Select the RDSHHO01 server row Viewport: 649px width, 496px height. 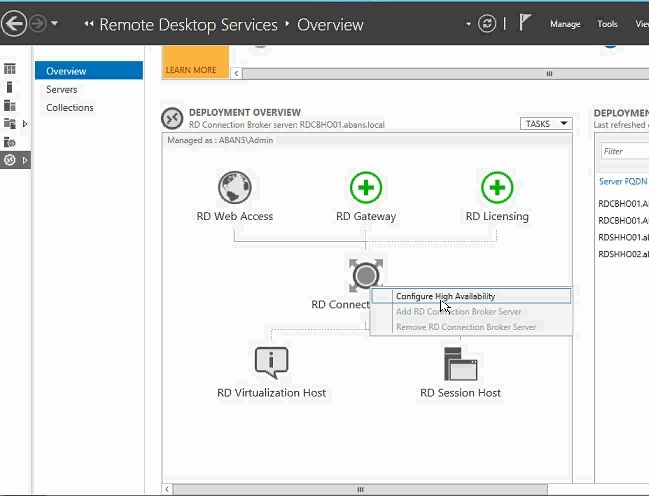pyautogui.click(x=623, y=237)
